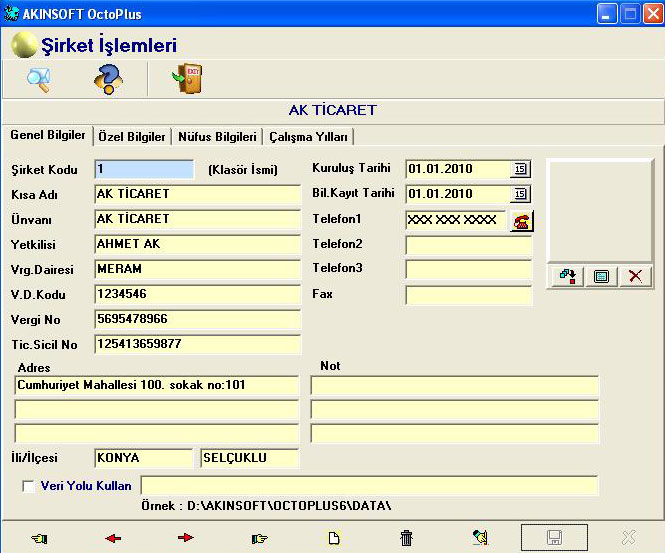The height and width of the screenshot is (553, 665).
Task: Click the edit record pencil icon
Action: click(481, 537)
